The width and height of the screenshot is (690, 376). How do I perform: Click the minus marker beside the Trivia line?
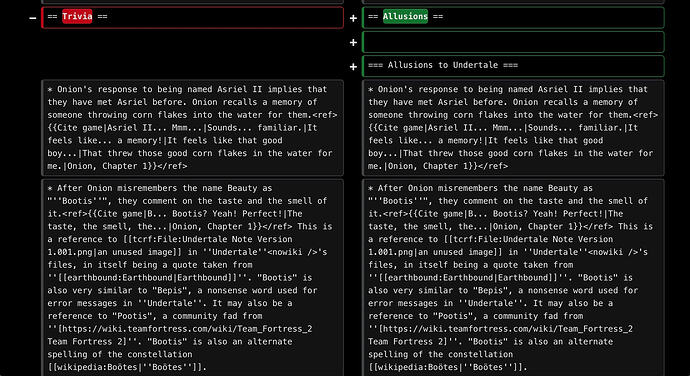coord(33,18)
